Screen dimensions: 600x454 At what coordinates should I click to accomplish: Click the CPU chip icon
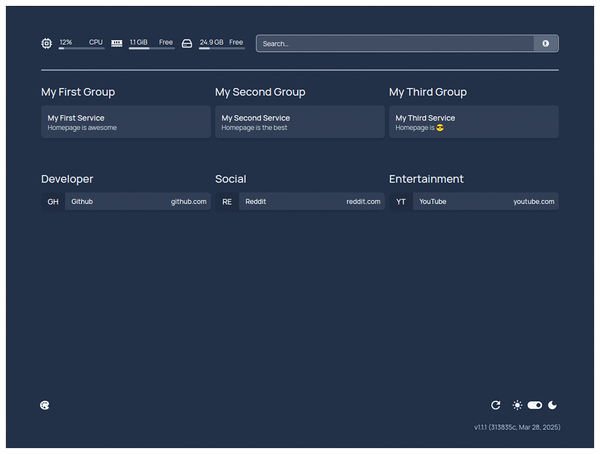[47, 43]
